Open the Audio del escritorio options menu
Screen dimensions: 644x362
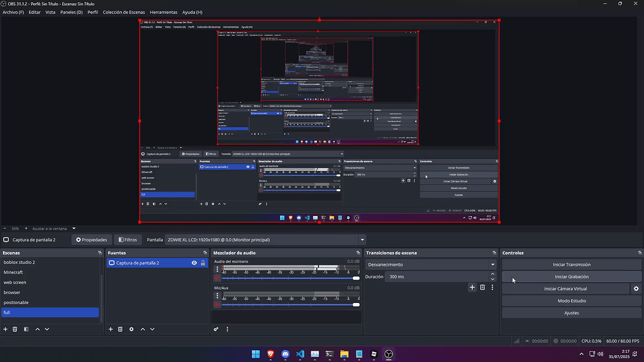pos(218,269)
